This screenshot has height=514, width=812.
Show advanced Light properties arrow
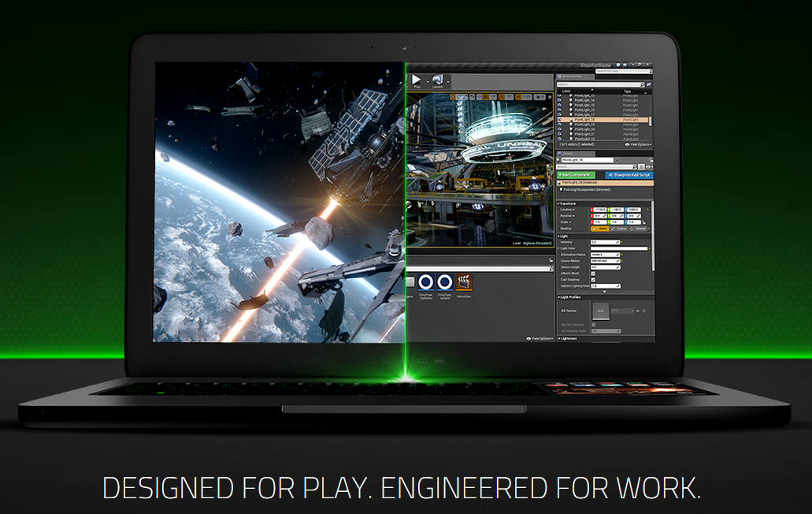(604, 292)
